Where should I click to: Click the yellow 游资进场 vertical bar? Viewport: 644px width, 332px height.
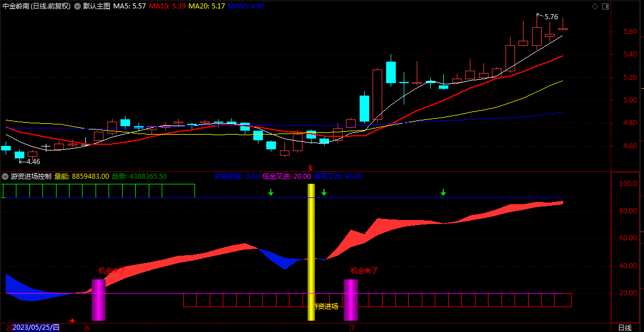(312, 252)
